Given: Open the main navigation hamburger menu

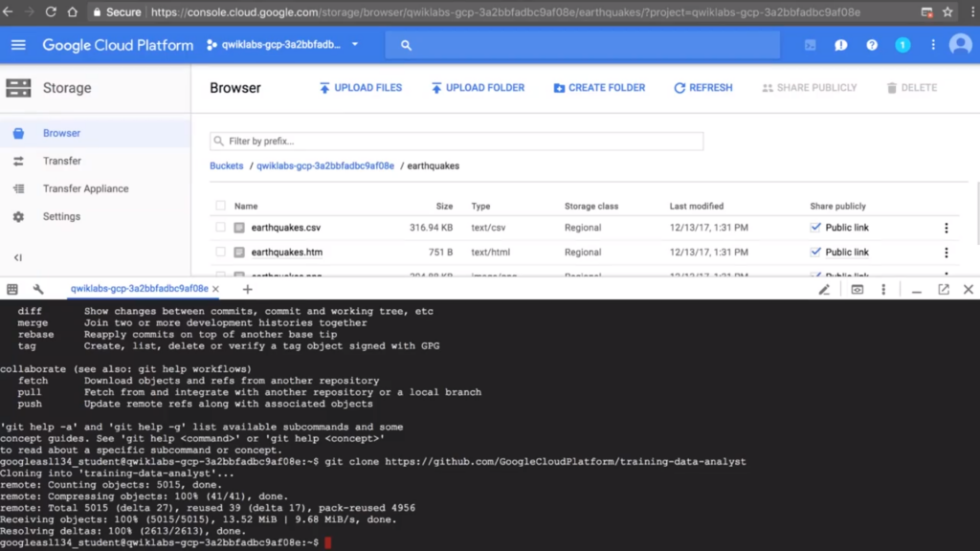Looking at the screenshot, I should point(18,45).
